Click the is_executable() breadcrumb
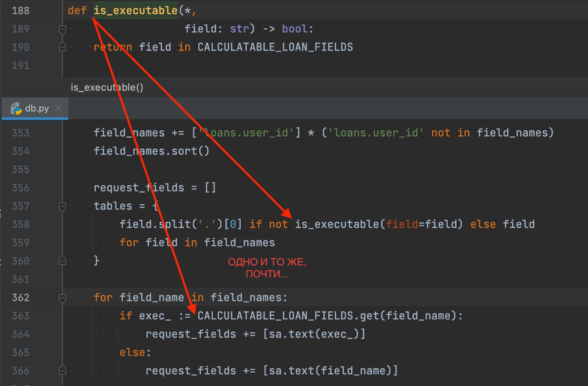 tap(107, 87)
